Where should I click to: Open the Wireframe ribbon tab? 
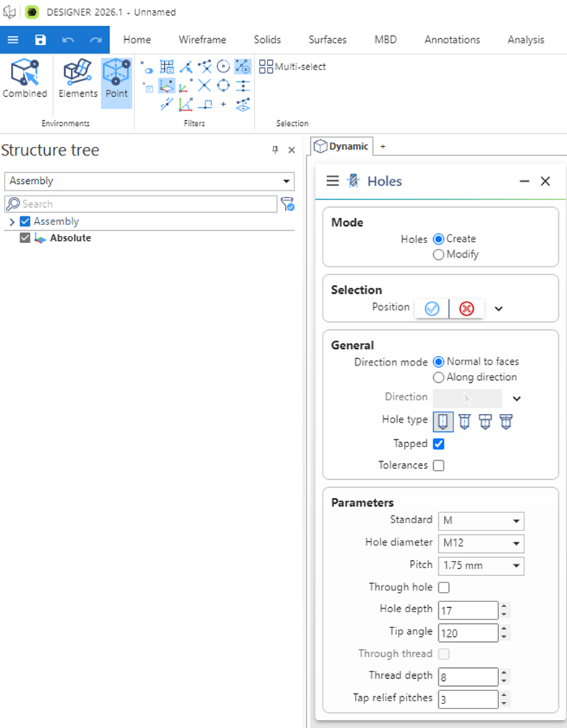point(202,40)
